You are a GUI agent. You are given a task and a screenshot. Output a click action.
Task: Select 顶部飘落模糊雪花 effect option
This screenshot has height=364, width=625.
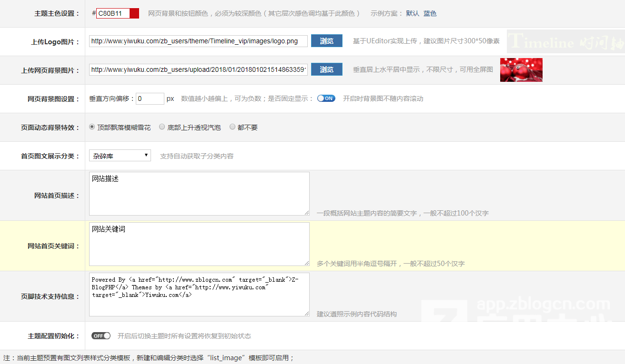click(x=92, y=127)
